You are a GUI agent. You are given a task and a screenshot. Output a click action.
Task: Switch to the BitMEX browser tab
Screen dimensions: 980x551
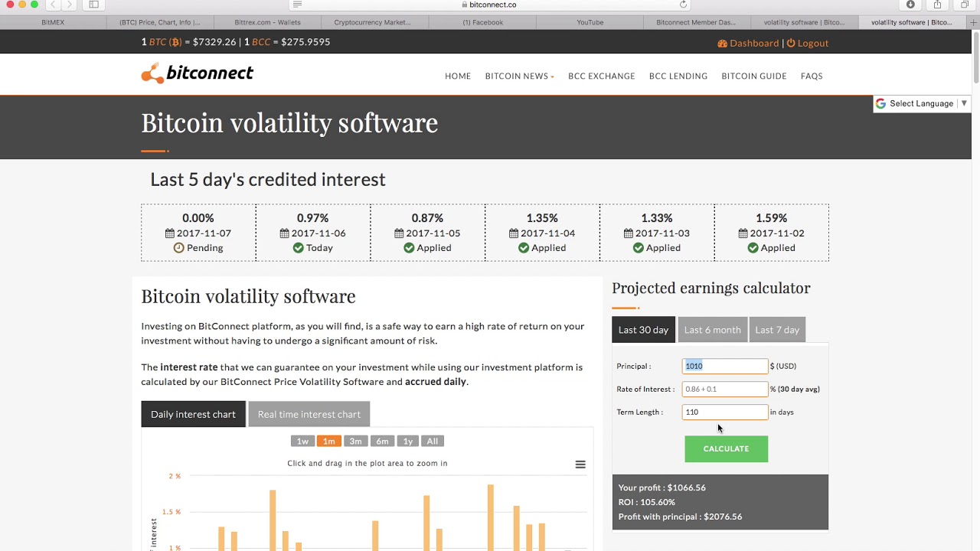click(53, 22)
